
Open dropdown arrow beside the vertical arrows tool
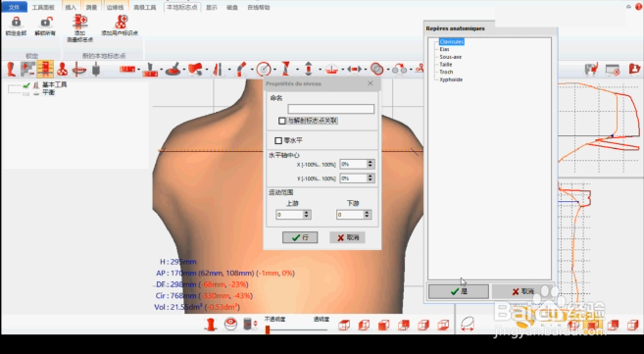click(320, 70)
